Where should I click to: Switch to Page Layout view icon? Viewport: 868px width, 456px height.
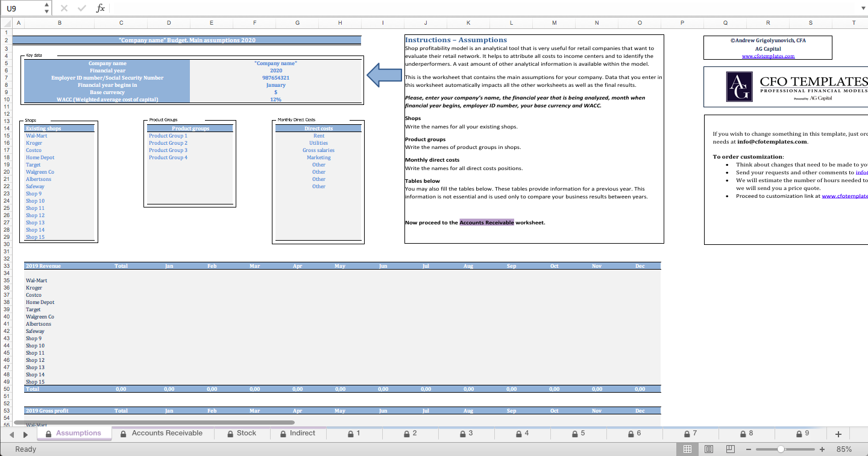709,449
